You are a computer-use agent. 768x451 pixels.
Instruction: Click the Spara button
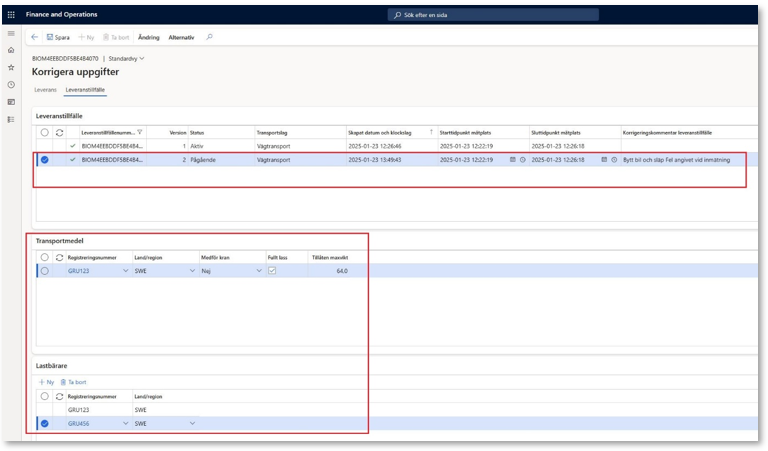59,37
